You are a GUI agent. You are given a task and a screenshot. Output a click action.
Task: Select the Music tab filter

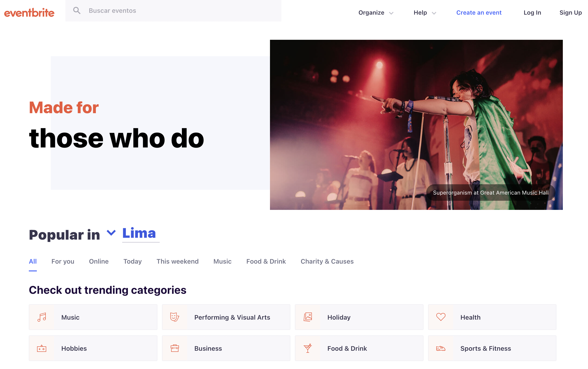coord(222,261)
